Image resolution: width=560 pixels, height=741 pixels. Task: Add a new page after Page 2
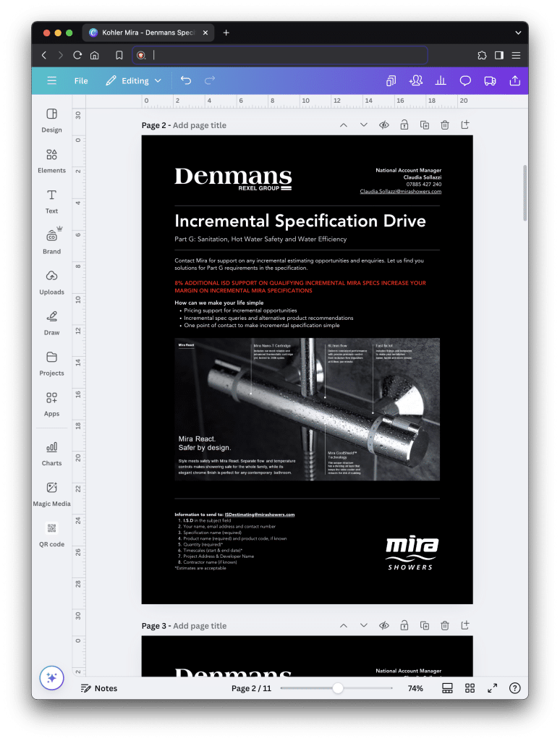tap(465, 125)
